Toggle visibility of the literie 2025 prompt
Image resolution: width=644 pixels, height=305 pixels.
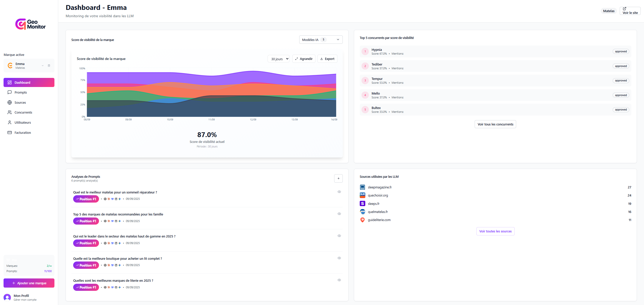pyautogui.click(x=339, y=280)
